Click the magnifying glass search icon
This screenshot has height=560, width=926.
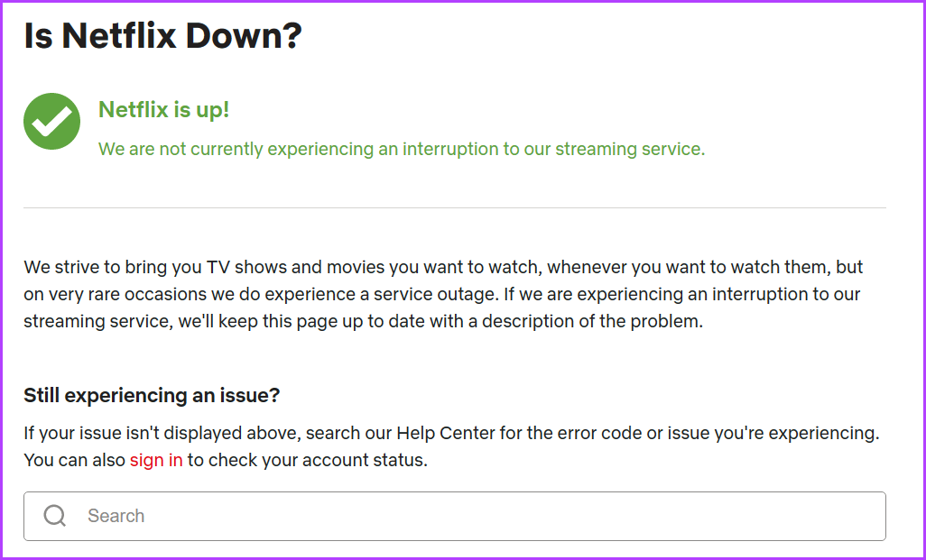click(x=55, y=516)
